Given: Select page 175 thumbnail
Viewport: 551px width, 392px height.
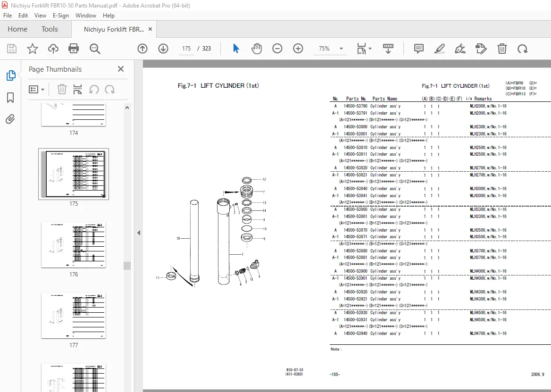Looking at the screenshot, I should [74, 174].
